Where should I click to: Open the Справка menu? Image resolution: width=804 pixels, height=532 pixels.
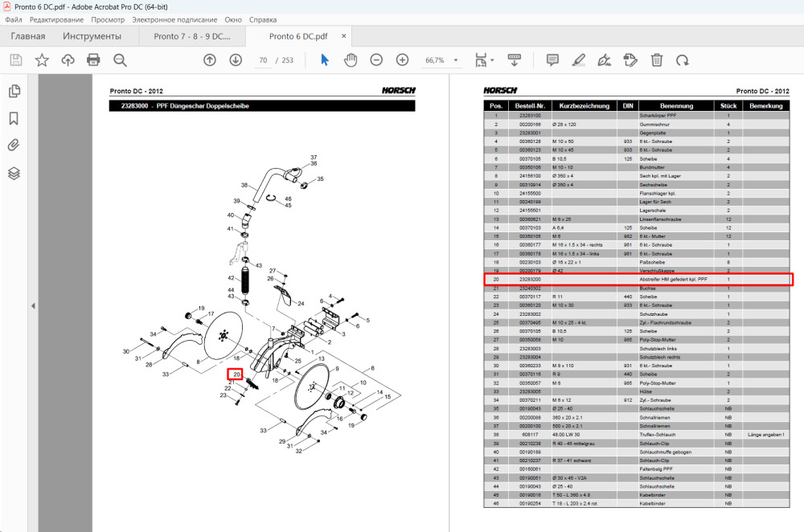click(x=263, y=19)
